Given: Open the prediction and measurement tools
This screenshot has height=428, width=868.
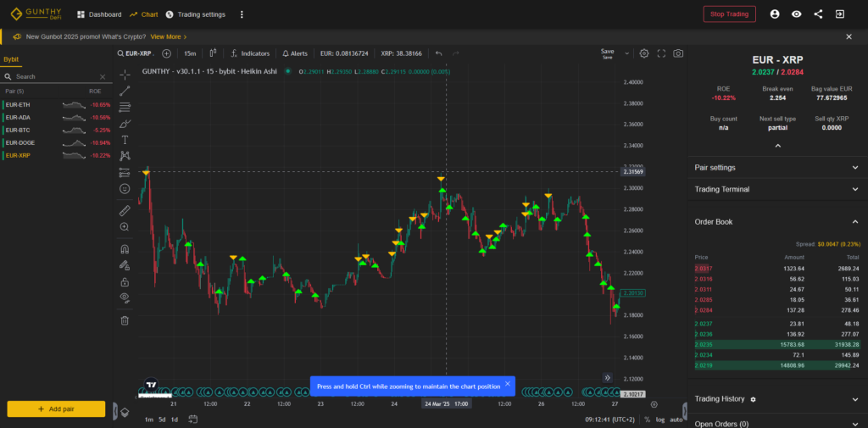Looking at the screenshot, I should (x=125, y=173).
